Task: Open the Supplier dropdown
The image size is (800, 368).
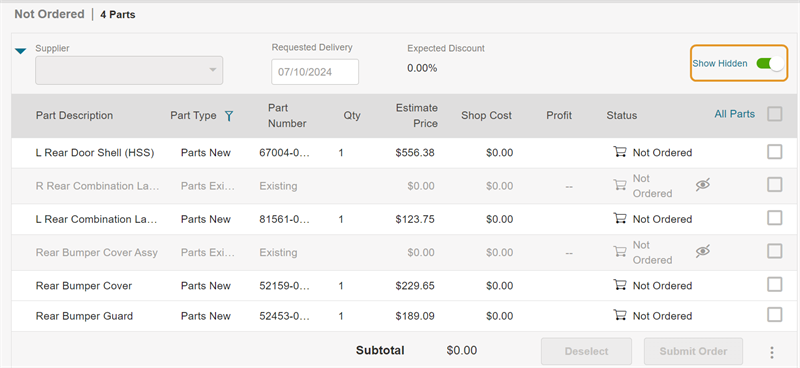Action: [x=129, y=70]
